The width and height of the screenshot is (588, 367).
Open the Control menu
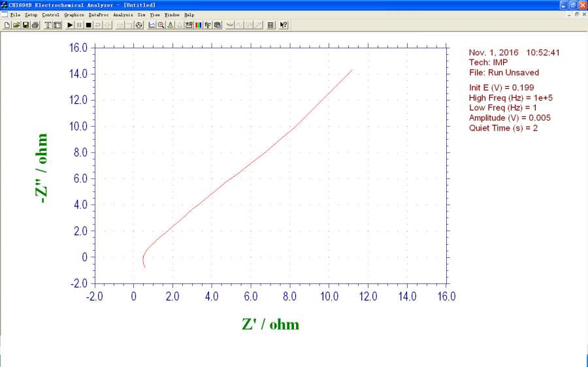(50, 15)
